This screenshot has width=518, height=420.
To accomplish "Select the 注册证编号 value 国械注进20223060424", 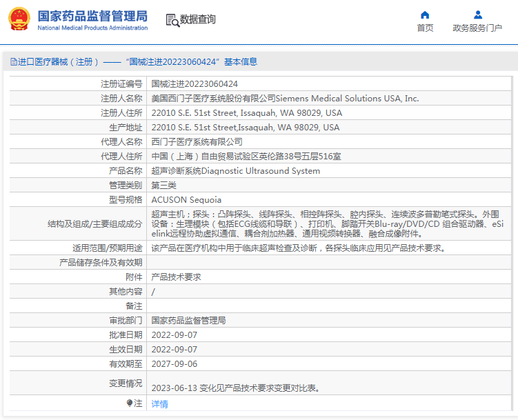I will tap(195, 84).
